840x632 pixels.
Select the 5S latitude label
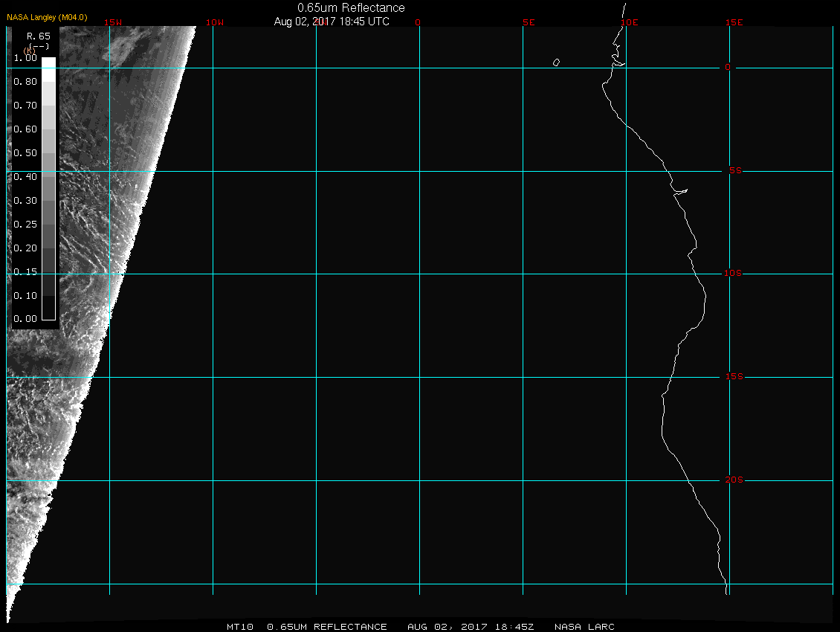(x=734, y=170)
